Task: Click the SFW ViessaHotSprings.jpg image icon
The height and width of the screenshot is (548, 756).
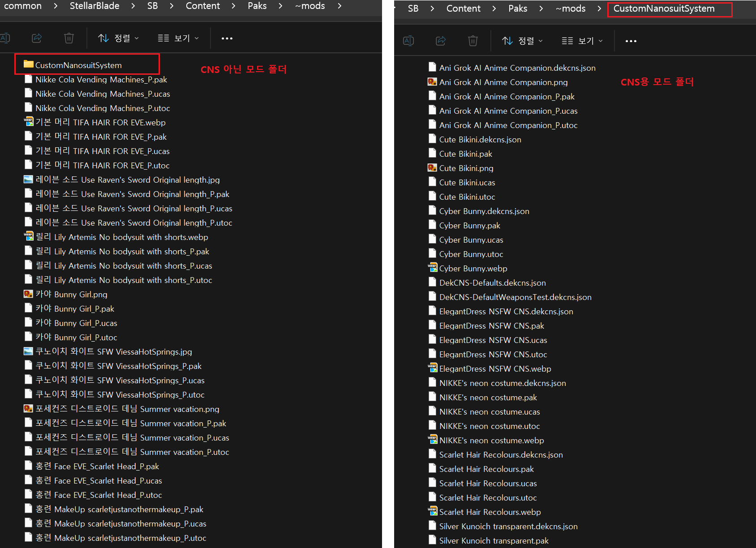Action: pyautogui.click(x=28, y=351)
